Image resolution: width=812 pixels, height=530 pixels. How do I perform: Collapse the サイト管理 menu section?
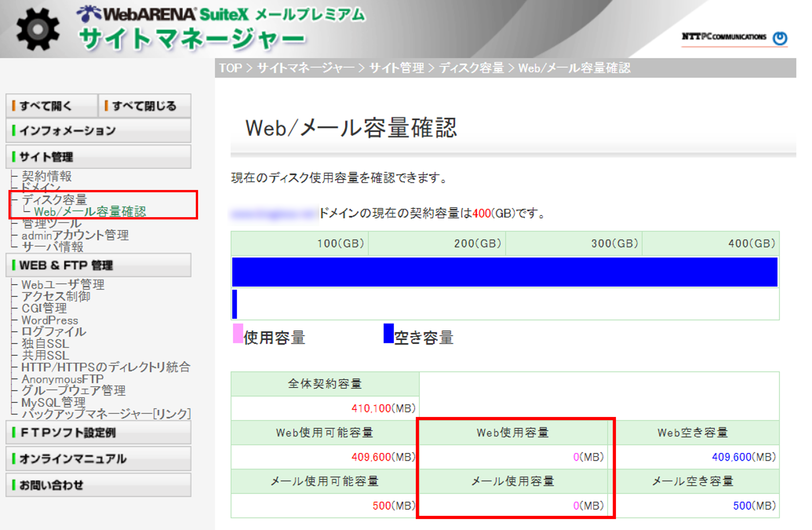pos(98,157)
